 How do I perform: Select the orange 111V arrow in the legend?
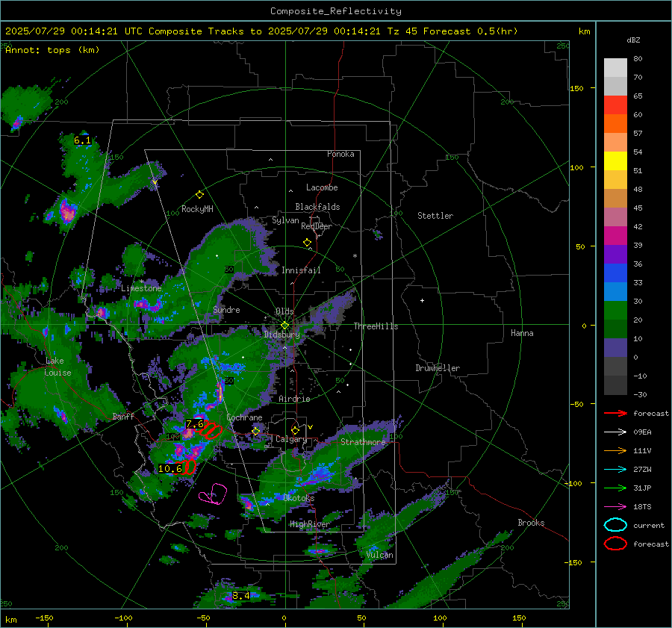[615, 450]
